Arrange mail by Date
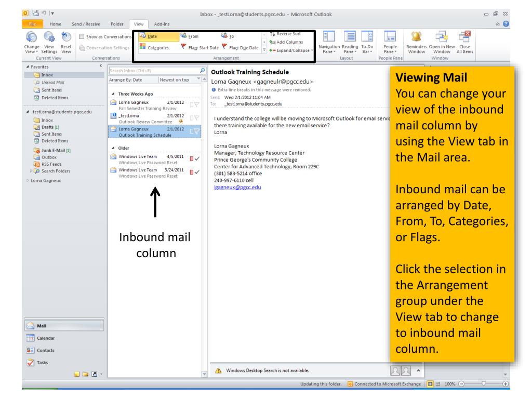532x399 pixels. click(158, 36)
